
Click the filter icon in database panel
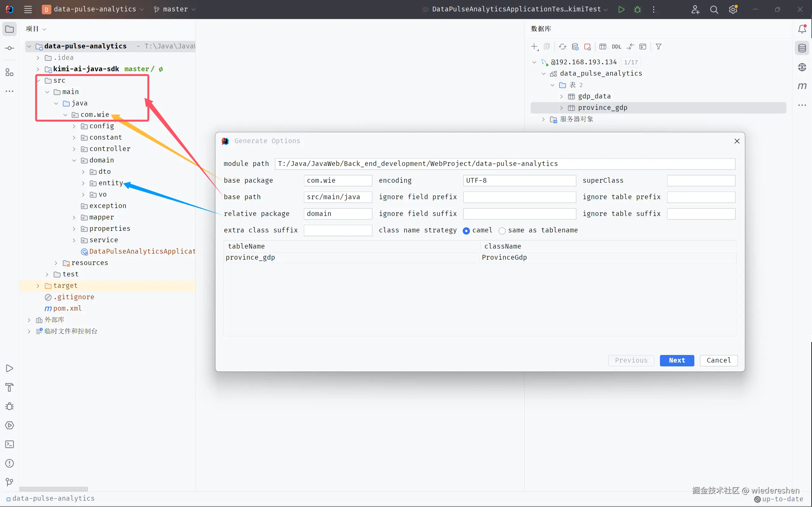pos(658,47)
